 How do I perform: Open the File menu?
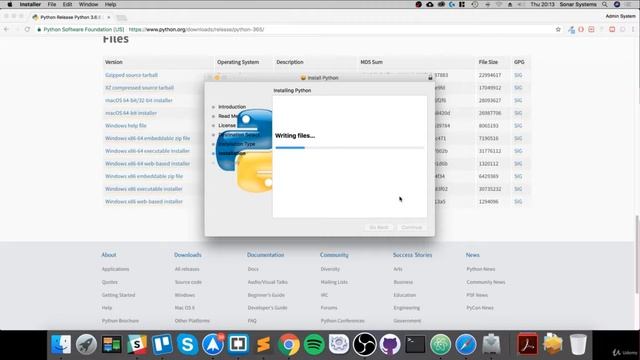coord(52,4)
